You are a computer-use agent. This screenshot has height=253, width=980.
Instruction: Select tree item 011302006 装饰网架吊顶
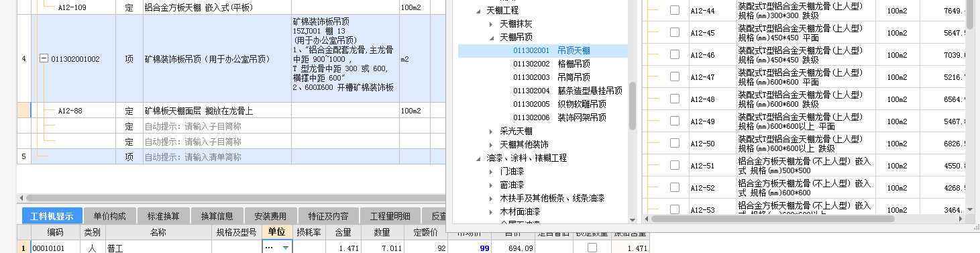pos(559,117)
